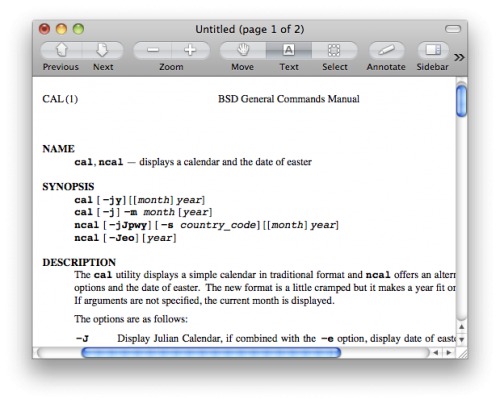The height and width of the screenshot is (403, 500).
Task: Select the Move hand tool
Action: click(x=243, y=50)
